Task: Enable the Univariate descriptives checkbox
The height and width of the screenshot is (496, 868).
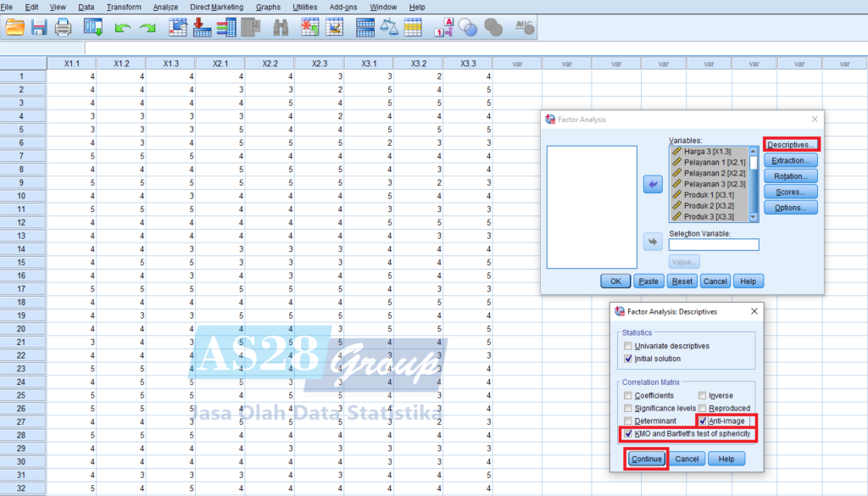Action: 627,346
